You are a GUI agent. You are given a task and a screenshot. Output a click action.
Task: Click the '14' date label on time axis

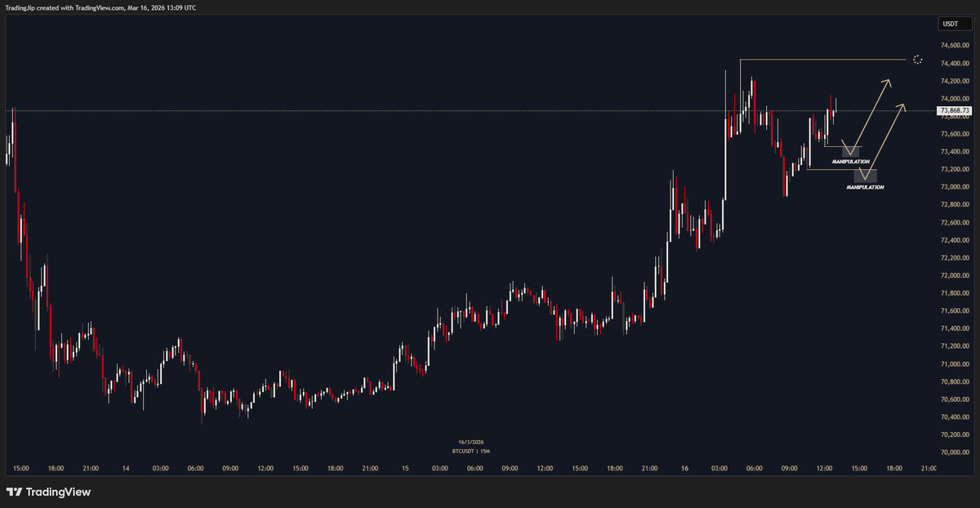126,469
